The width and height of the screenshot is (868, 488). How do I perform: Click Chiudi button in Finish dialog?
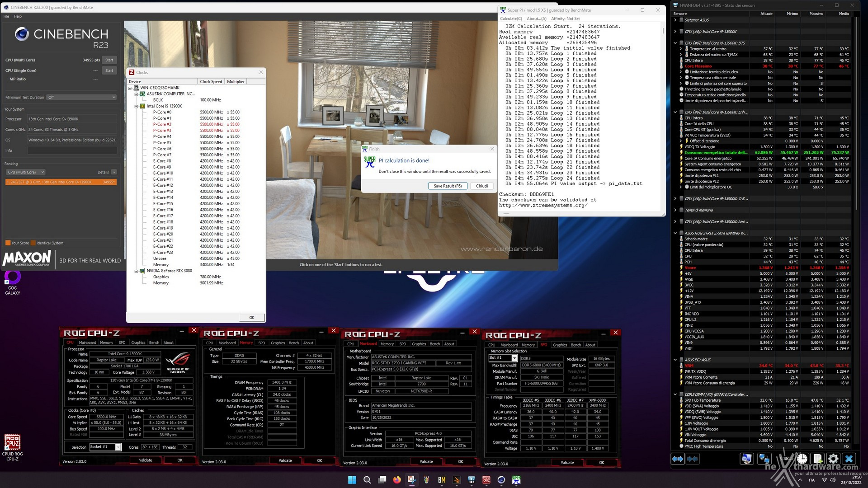point(482,186)
